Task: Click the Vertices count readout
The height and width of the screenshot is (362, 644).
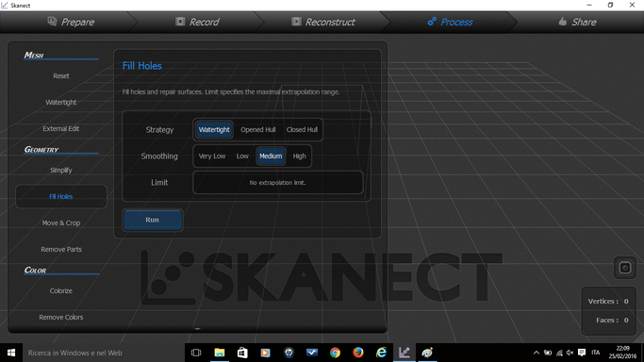Action: pyautogui.click(x=608, y=302)
